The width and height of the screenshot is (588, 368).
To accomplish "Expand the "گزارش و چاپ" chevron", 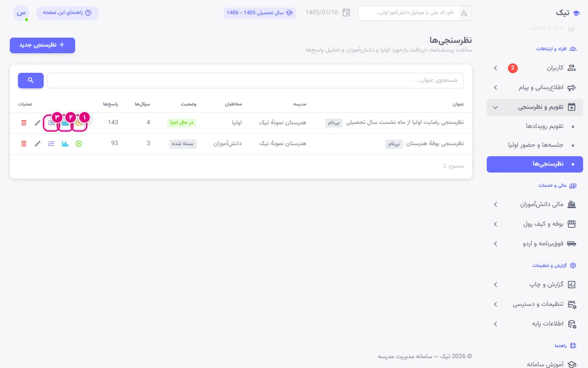I will coord(496,285).
